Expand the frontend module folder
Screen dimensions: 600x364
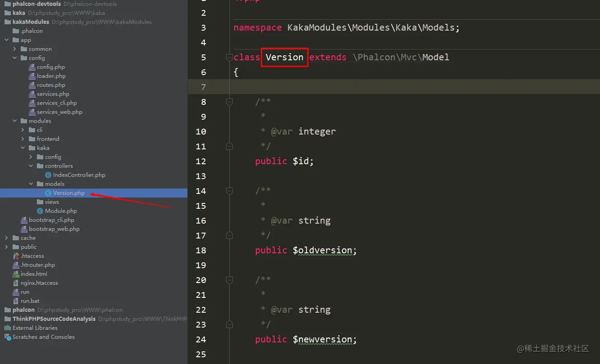[x=23, y=139]
